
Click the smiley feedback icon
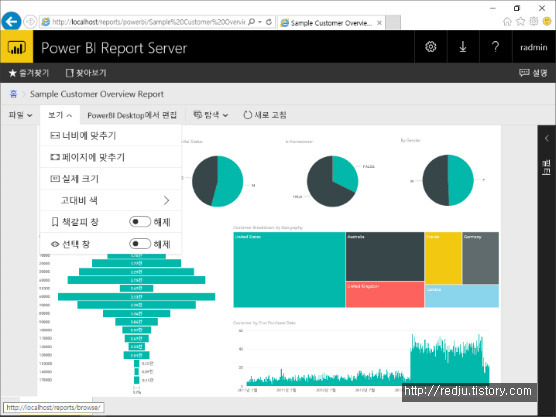pyautogui.click(x=547, y=22)
